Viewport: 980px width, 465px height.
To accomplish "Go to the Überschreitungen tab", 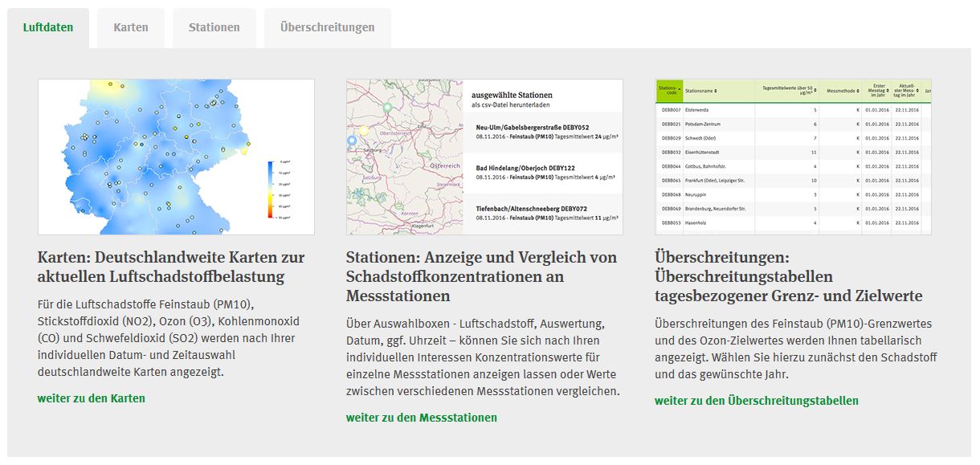I will 327,27.
